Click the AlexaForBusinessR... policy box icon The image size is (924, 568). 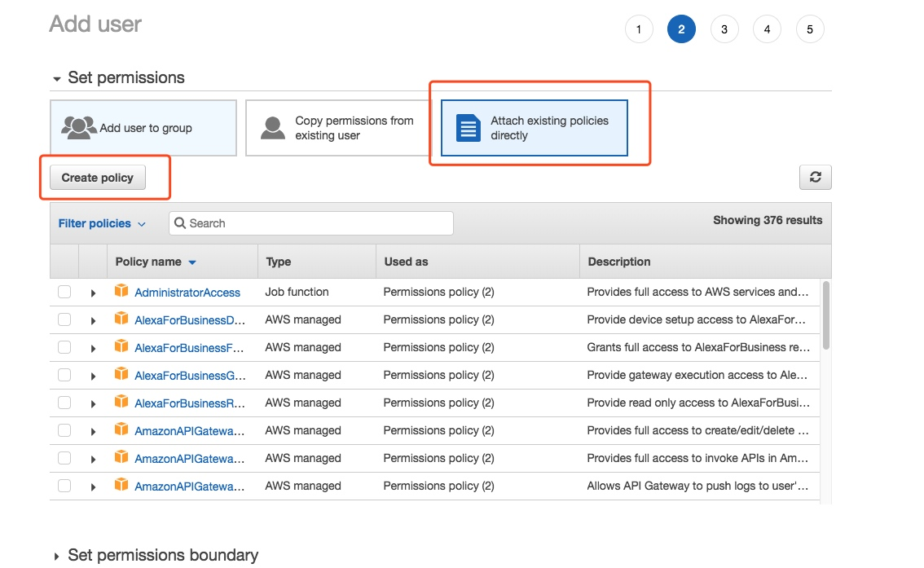coord(121,401)
